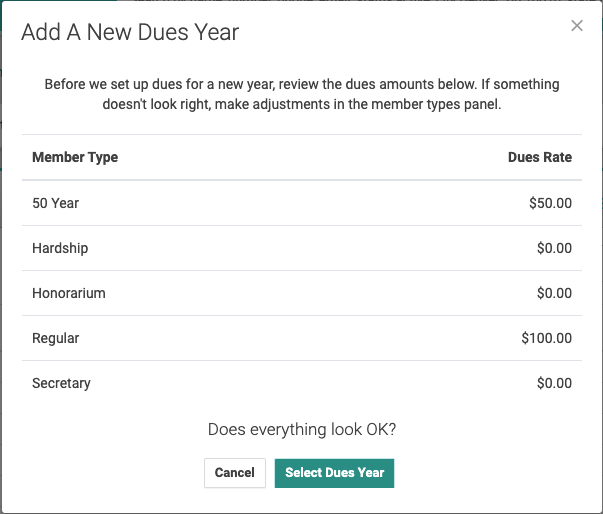Click the $100.00 Regular dues rate
Screen dimensions: 603x514
coord(547,338)
